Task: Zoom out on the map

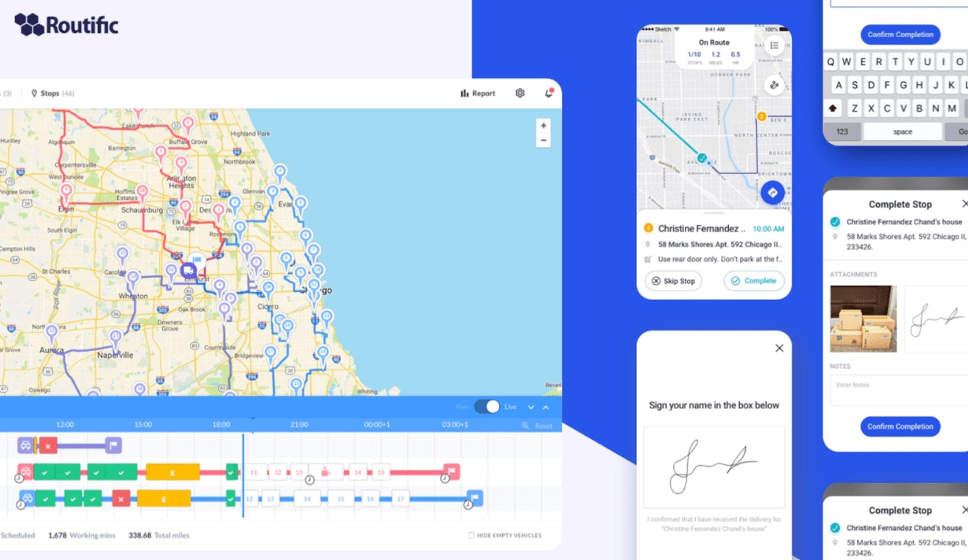Action: pyautogui.click(x=543, y=140)
